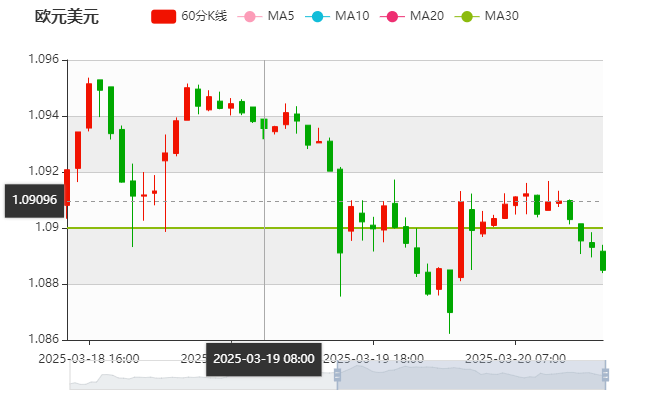Image resolution: width=670 pixels, height=400 pixels.
Task: Click the MA20 magenta legend marker
Action: 392,17
